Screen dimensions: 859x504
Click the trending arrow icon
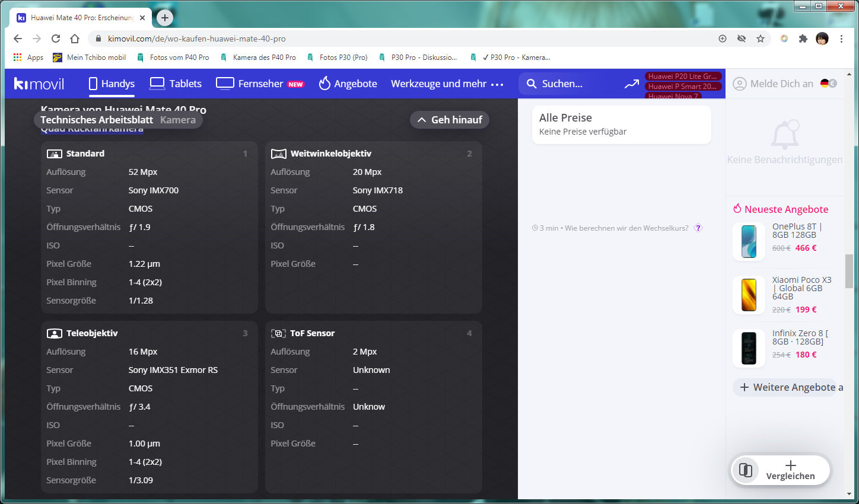point(632,84)
